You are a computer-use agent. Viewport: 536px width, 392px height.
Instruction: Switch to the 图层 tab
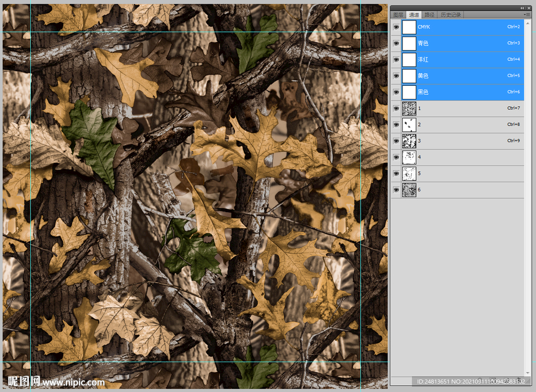[x=398, y=15]
